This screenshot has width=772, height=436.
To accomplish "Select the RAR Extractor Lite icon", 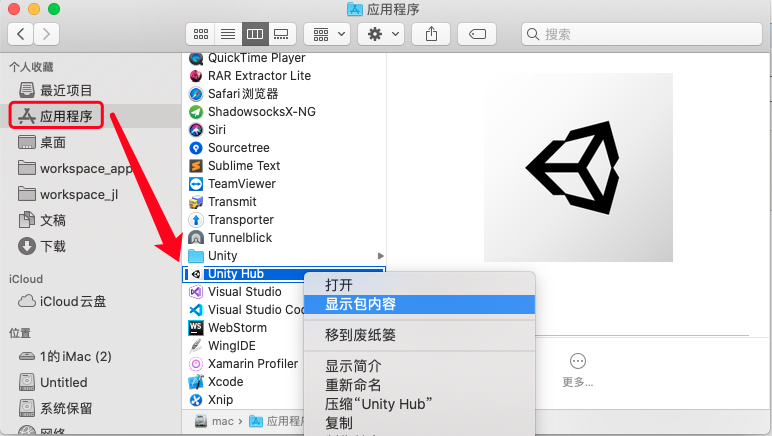I will point(196,76).
